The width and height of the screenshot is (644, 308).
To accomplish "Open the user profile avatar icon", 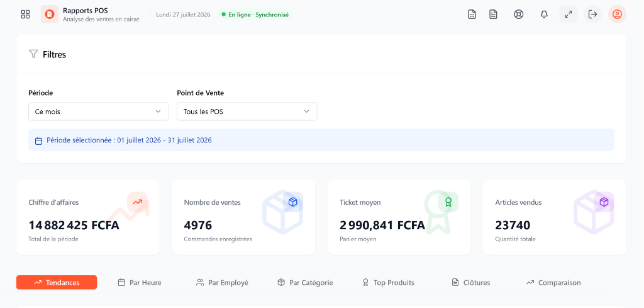I will 617,14.
